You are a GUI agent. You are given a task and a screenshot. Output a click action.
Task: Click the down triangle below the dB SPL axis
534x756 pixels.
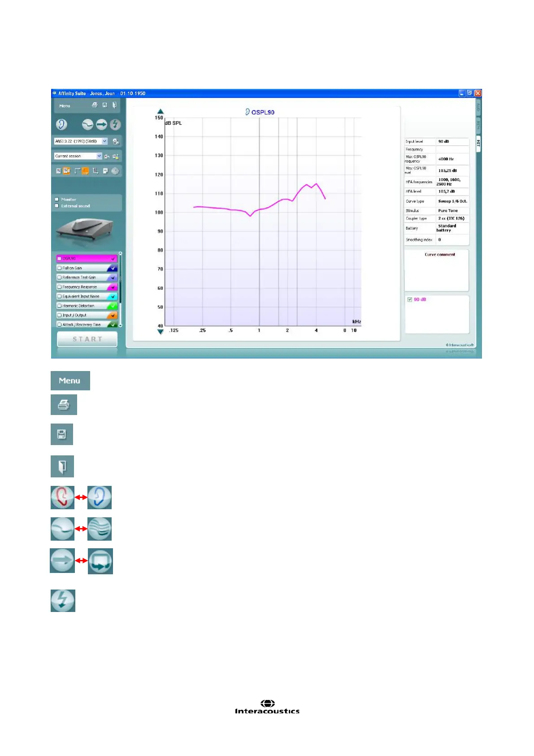click(x=160, y=332)
